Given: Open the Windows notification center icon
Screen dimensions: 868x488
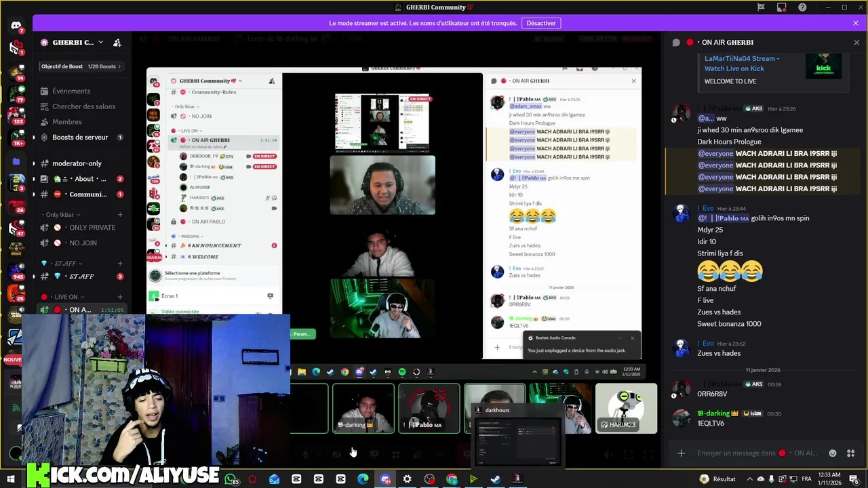Looking at the screenshot, I should tap(856, 479).
